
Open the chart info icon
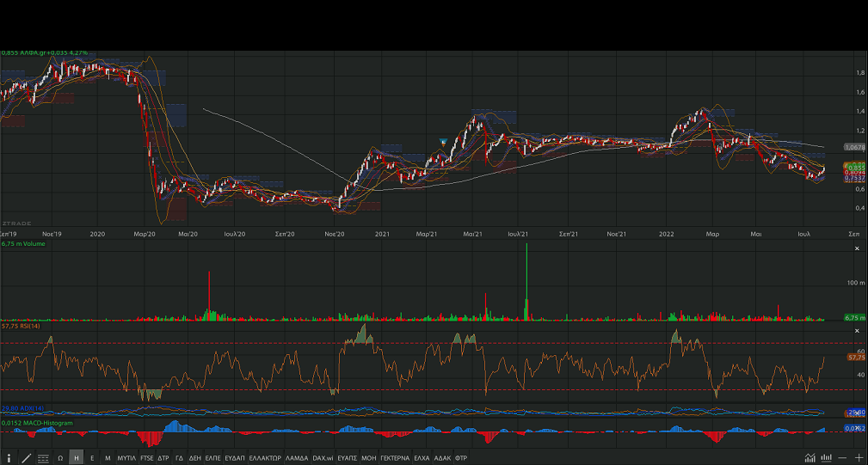click(9, 458)
